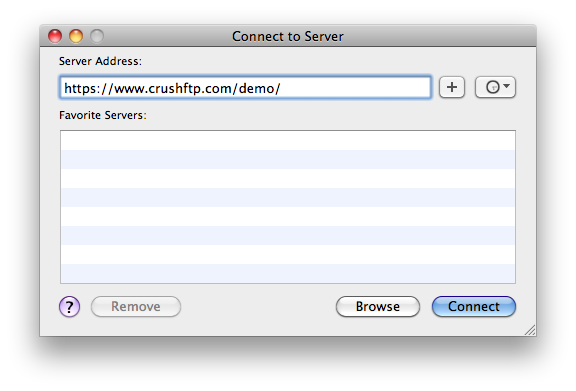Viewport: 576px width, 391px height.
Task: Open the recent servers clock dropdown
Action: coord(496,87)
